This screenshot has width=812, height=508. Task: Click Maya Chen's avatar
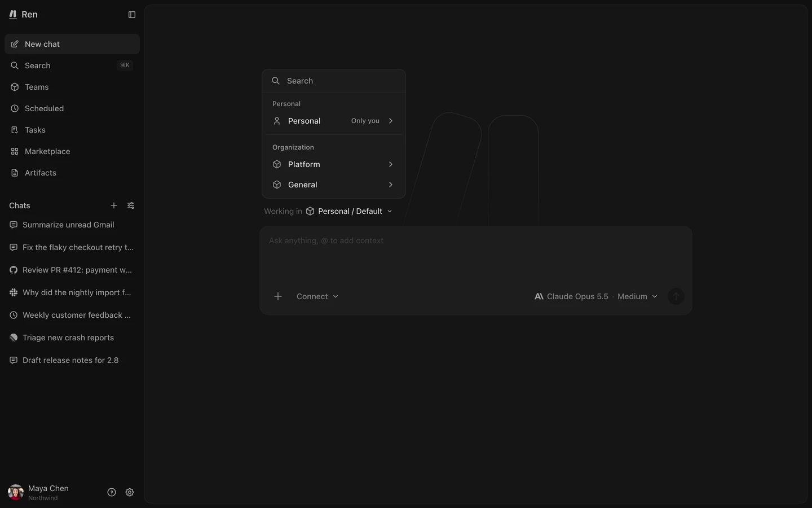tap(16, 492)
